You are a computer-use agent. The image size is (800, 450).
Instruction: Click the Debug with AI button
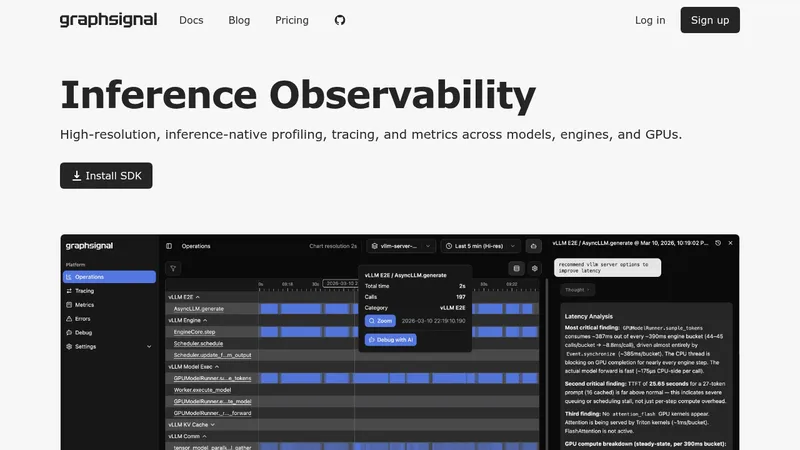tap(391, 340)
